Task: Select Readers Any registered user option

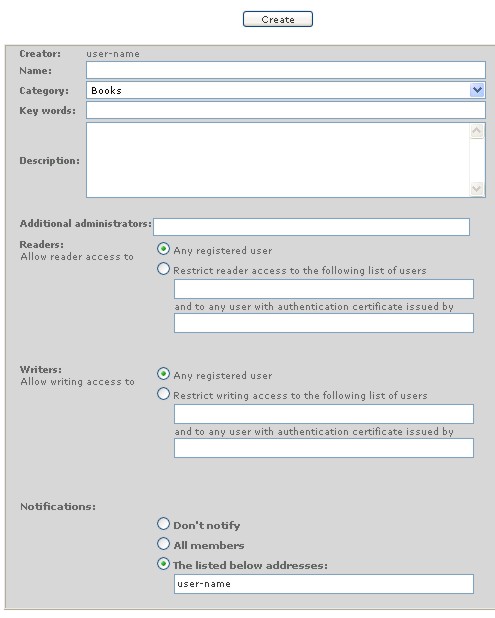Action: coord(163,249)
